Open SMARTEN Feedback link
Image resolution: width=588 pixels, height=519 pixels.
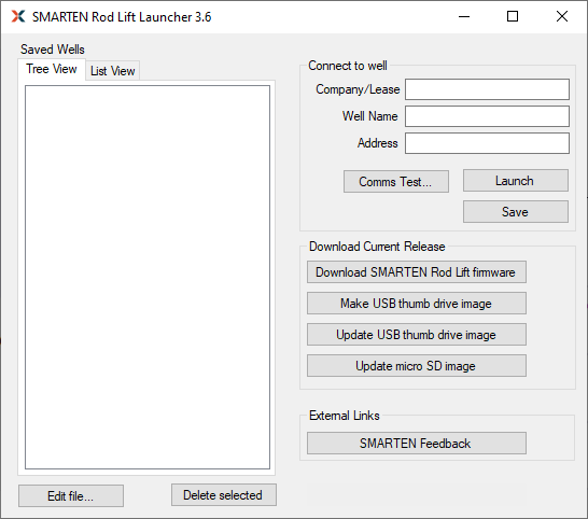tap(417, 443)
